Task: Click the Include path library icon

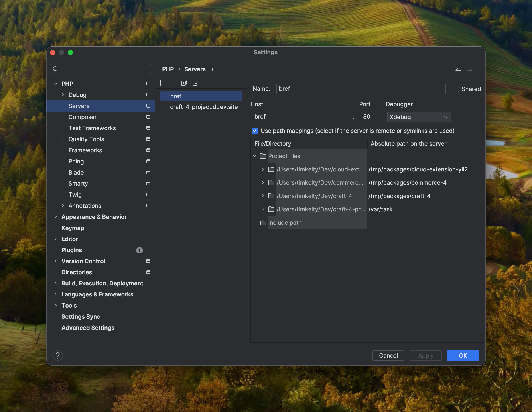Action: pos(263,223)
